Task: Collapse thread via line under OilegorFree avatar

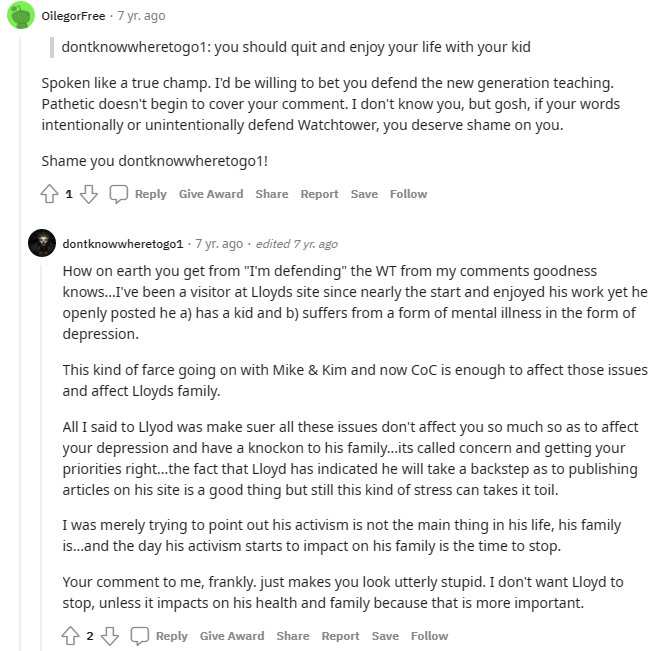Action: click(x=20, y=340)
